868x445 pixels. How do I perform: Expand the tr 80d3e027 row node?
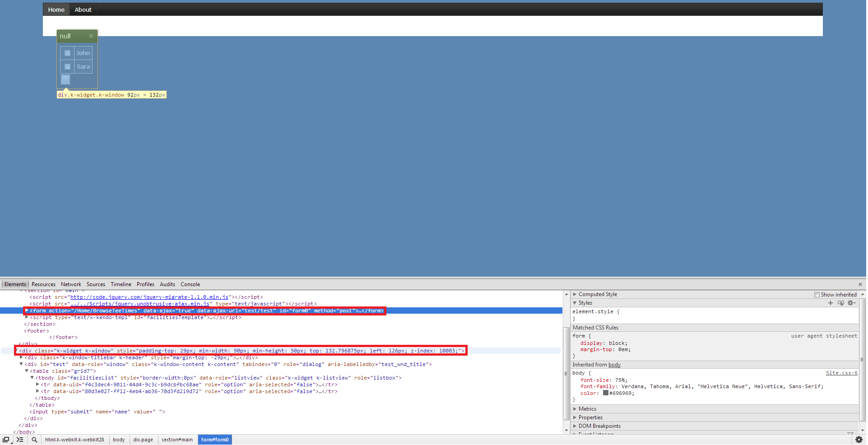click(37, 391)
